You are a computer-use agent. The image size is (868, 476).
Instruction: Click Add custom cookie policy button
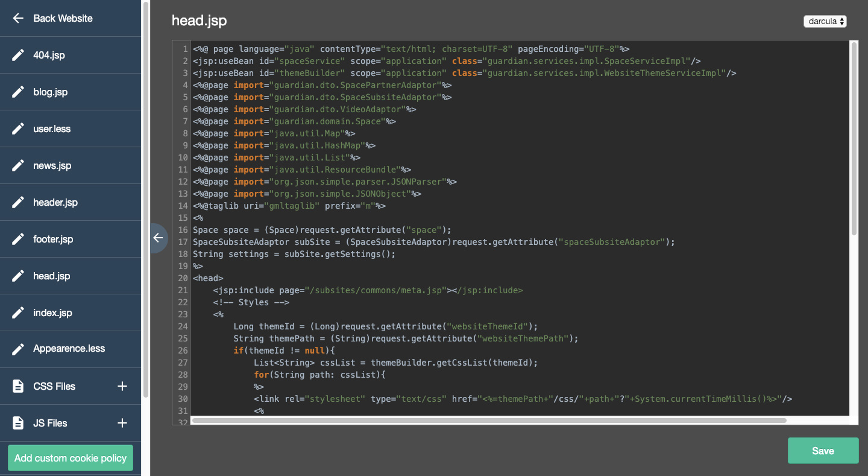tap(71, 458)
